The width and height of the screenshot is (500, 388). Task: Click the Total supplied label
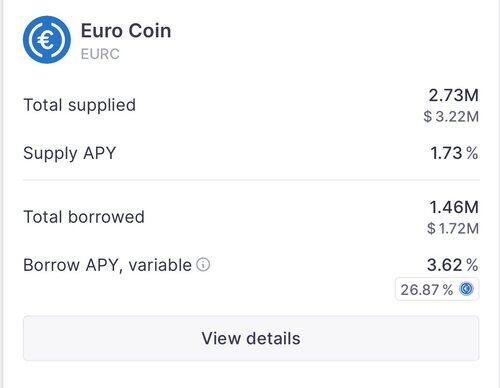click(x=80, y=105)
